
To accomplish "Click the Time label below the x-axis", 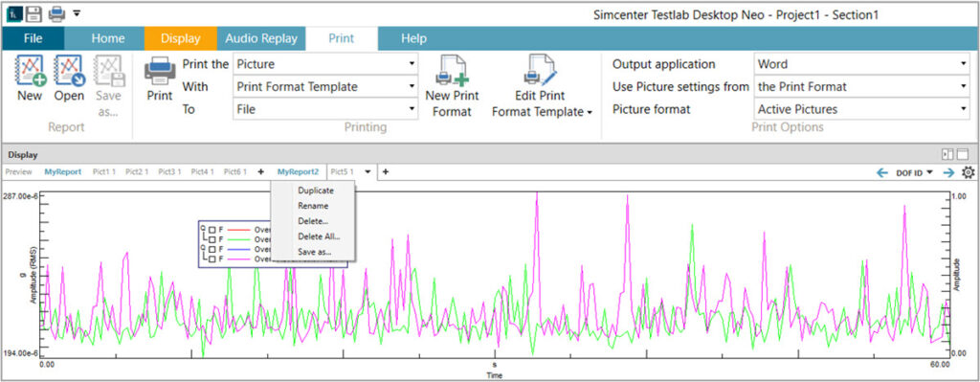I will [495, 375].
